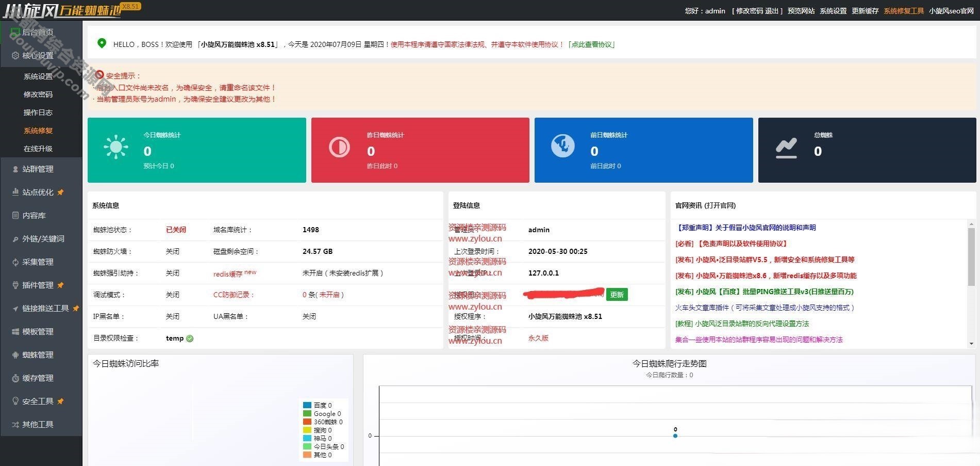
Task: Click the sun icon on 今日蜘蛛统计 card
Action: tap(116, 147)
